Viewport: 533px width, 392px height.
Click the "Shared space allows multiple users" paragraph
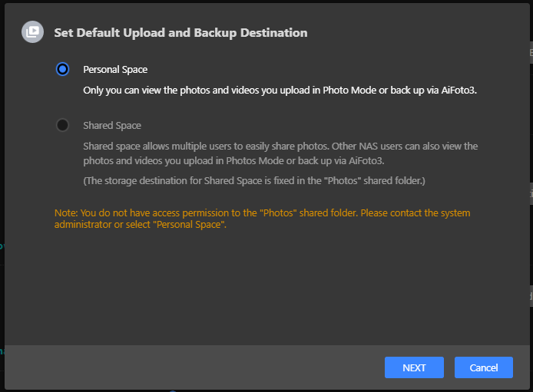pos(280,153)
